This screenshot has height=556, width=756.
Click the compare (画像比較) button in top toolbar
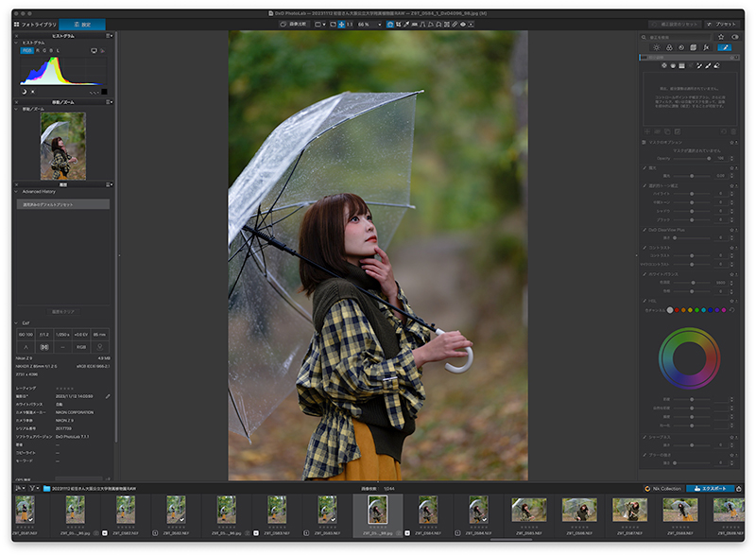(294, 25)
